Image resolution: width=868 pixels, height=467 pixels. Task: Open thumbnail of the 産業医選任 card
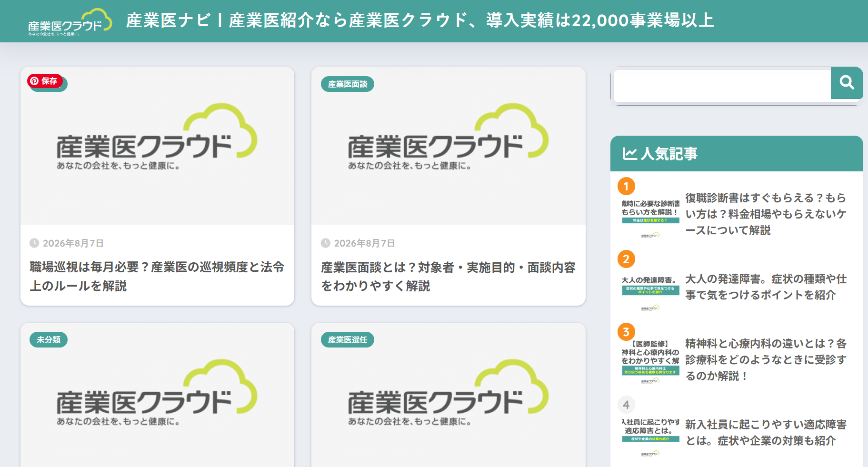pyautogui.click(x=449, y=395)
